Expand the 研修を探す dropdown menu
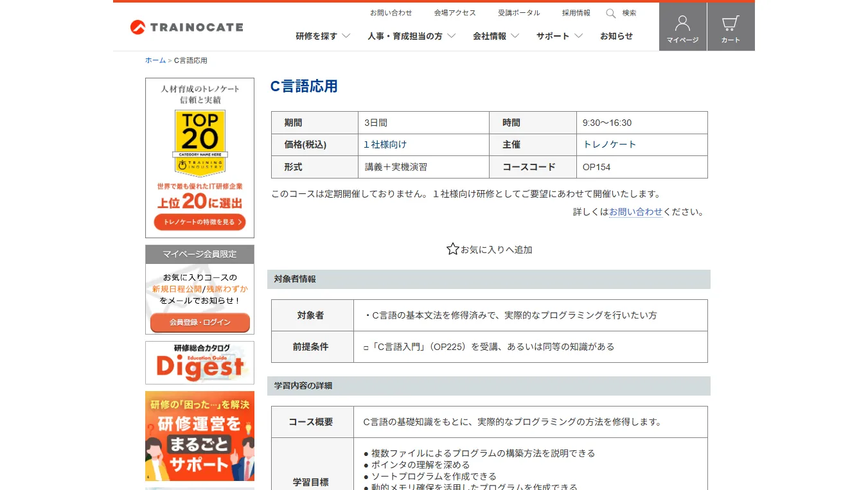Image resolution: width=868 pixels, height=490 pixels. coord(323,37)
